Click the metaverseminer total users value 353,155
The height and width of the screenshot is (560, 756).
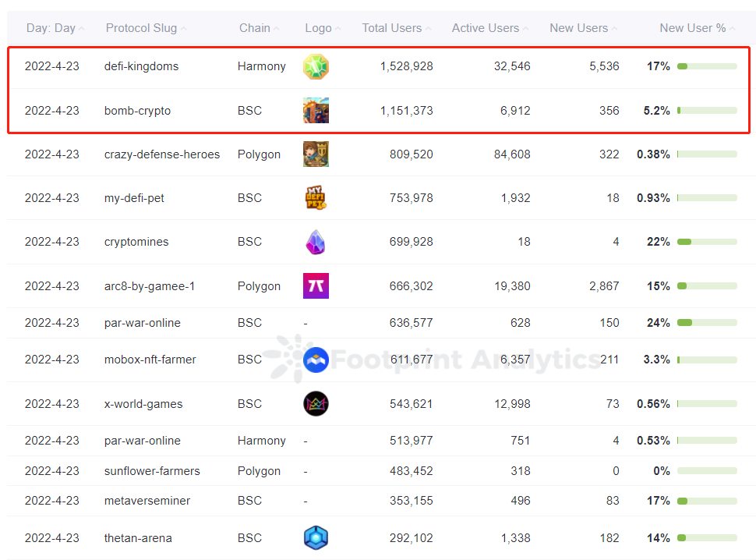click(x=411, y=501)
